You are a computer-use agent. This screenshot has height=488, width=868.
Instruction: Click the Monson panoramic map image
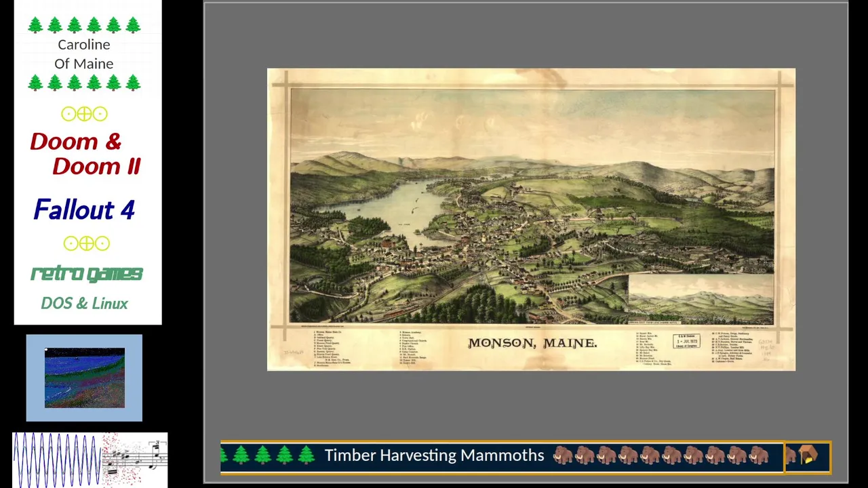[531, 220]
